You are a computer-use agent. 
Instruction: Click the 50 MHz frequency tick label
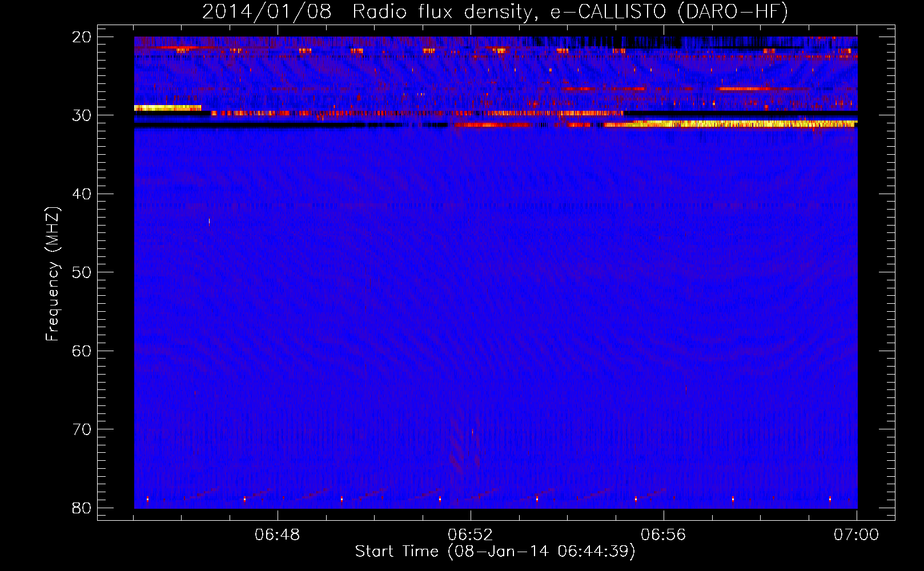[82, 272]
